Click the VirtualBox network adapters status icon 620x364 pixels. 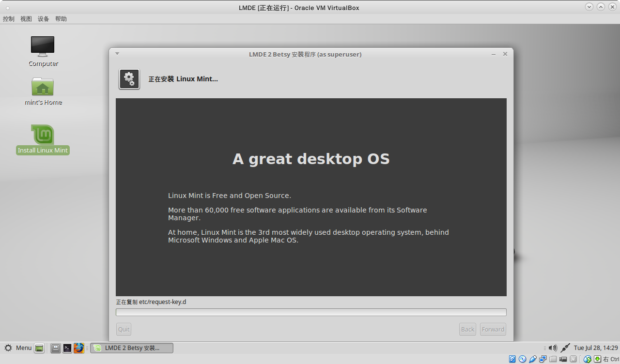(543, 359)
